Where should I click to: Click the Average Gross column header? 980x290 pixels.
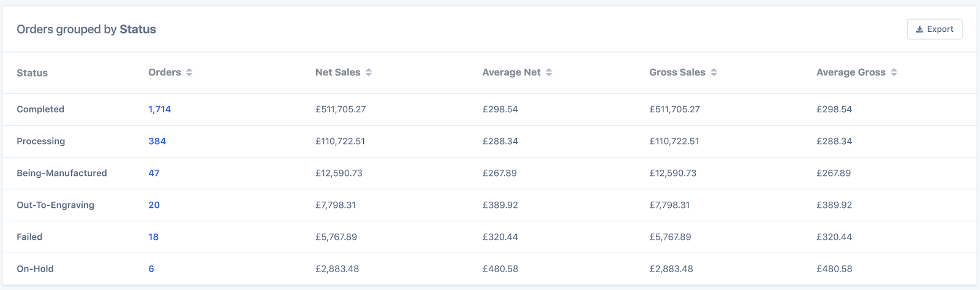tap(850, 72)
